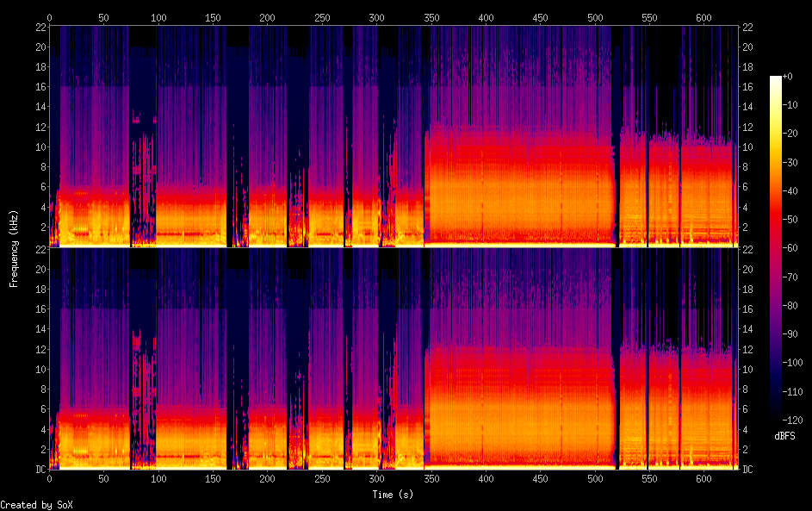Click the 10 kHz label right of lower channel
Image resolution: width=812 pixels, height=511 pixels.
click(x=747, y=369)
